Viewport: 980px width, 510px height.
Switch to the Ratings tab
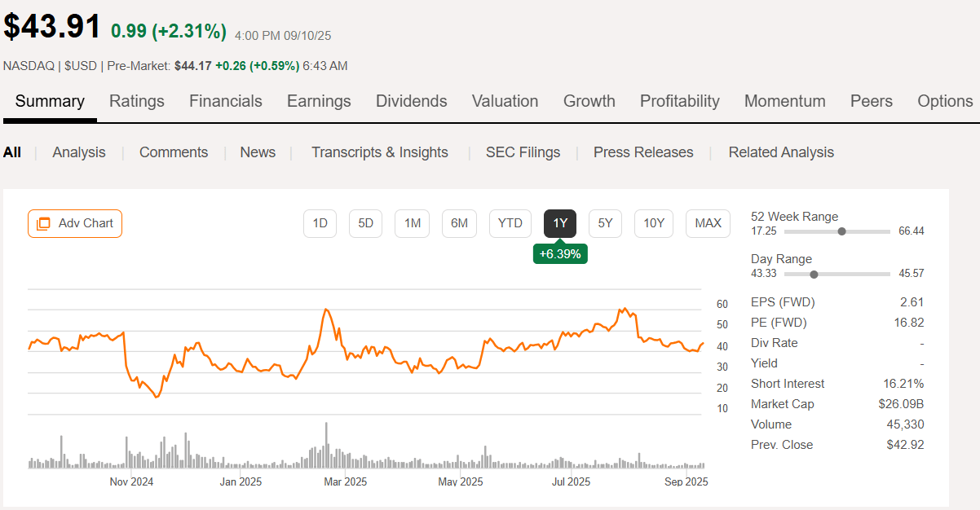click(x=136, y=101)
